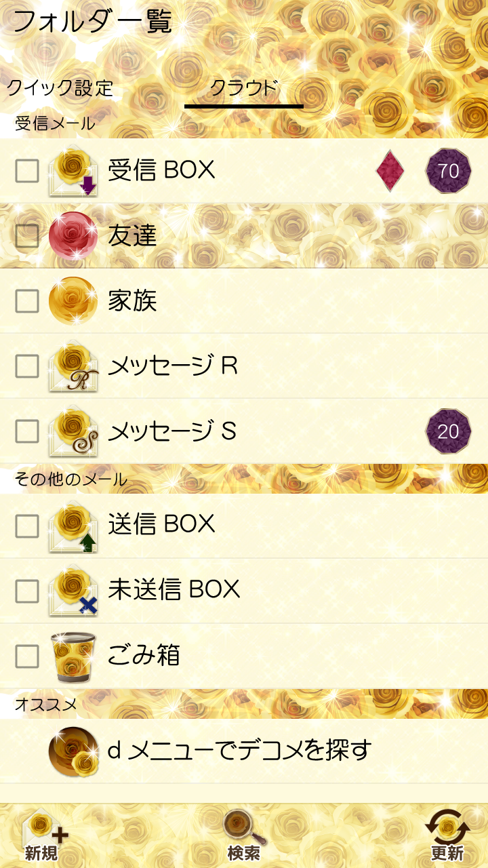
Task: Click the trash can (ごみ箱) icon
Action: tap(73, 656)
